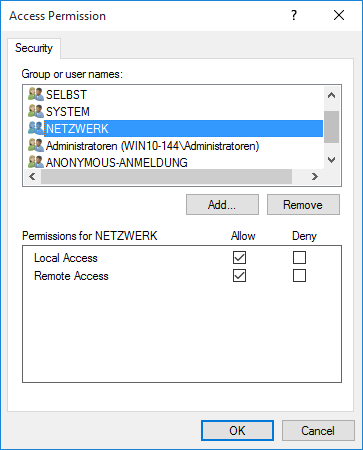
Task: Click the vertical scrollbar thumb in user list
Action: pos(331,127)
